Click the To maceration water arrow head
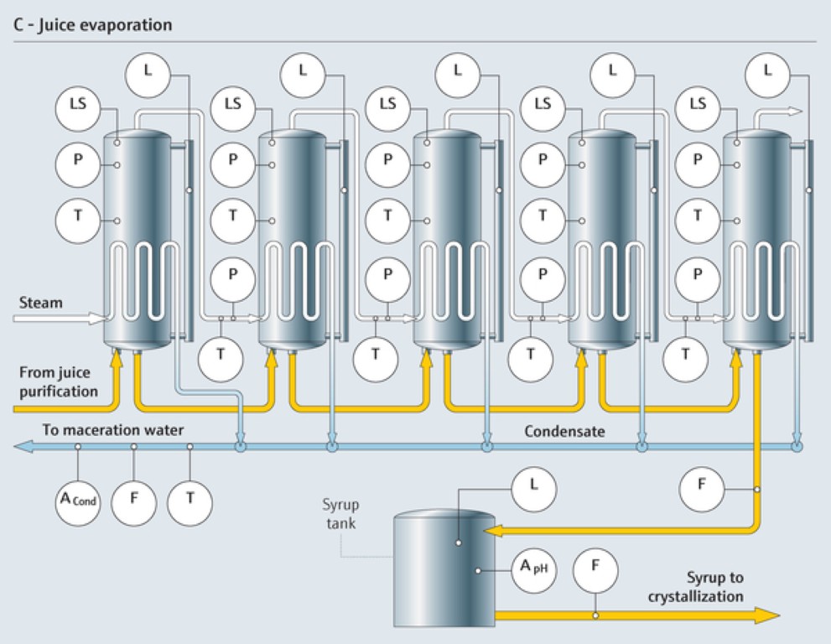This screenshot has width=831, height=644. tap(23, 447)
